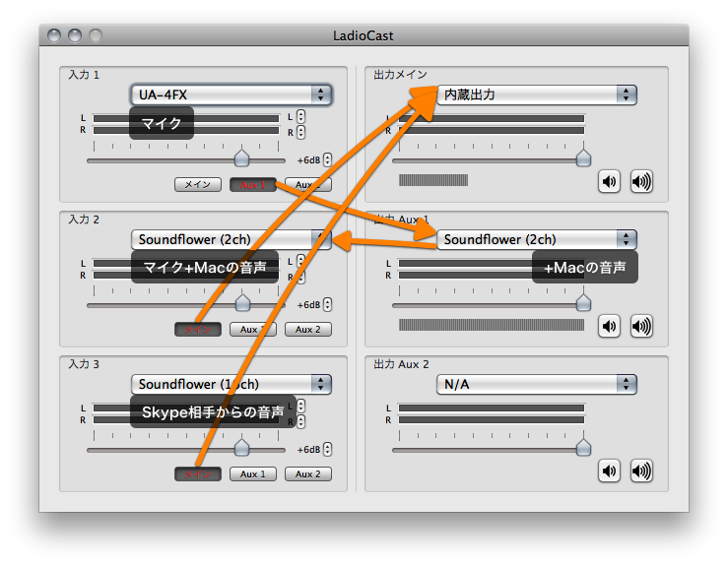Open 内蔵出力 device dropdown in 出力メイン
Screen dimensions: 728x566
537,94
